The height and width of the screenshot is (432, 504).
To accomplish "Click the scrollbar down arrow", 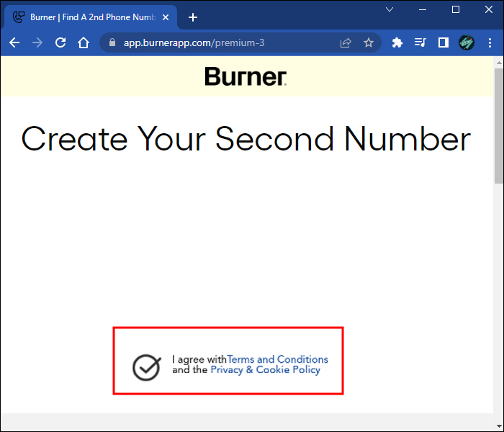I will click(499, 427).
